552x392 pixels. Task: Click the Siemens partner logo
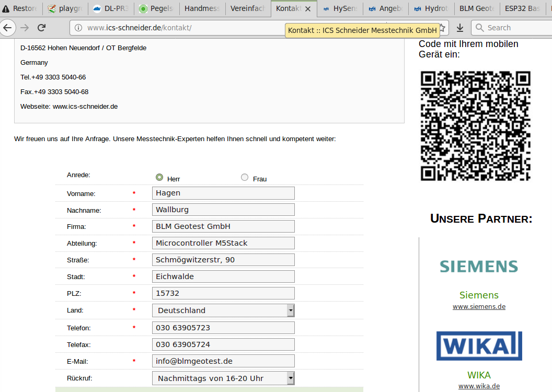coord(479,267)
